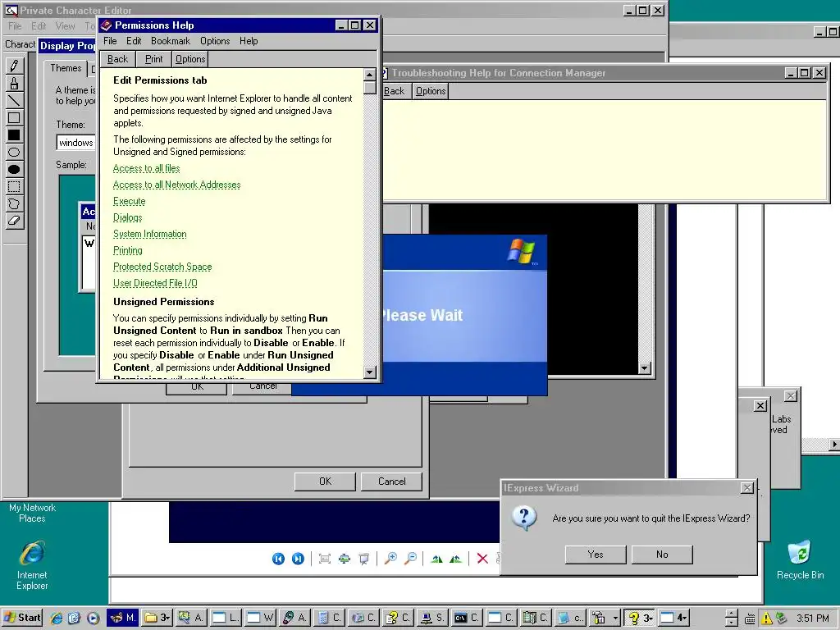This screenshot has width=840, height=630.
Task: Activate the Rectangular Selection tool
Action: (x=15, y=186)
